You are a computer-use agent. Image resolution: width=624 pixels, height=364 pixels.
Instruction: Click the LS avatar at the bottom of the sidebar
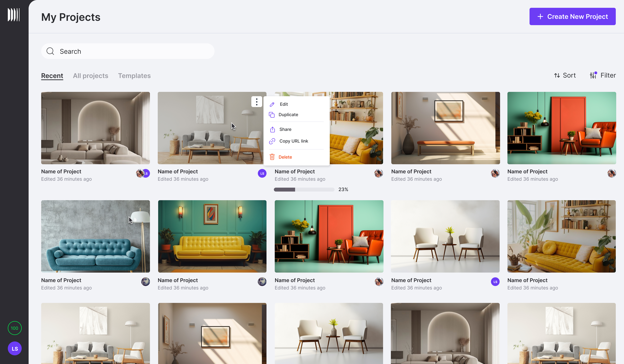pyautogui.click(x=15, y=348)
